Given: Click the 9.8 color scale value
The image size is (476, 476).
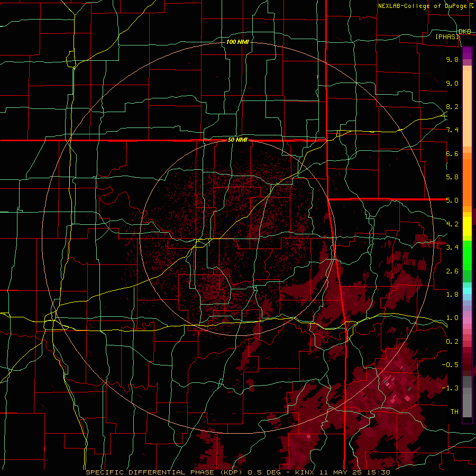Looking at the screenshot, I should [x=452, y=59].
